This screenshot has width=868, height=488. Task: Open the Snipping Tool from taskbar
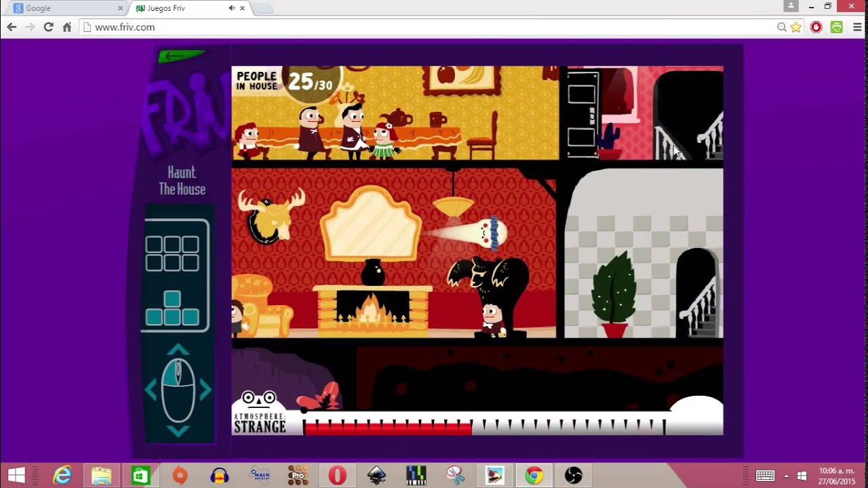pyautogui.click(x=455, y=475)
